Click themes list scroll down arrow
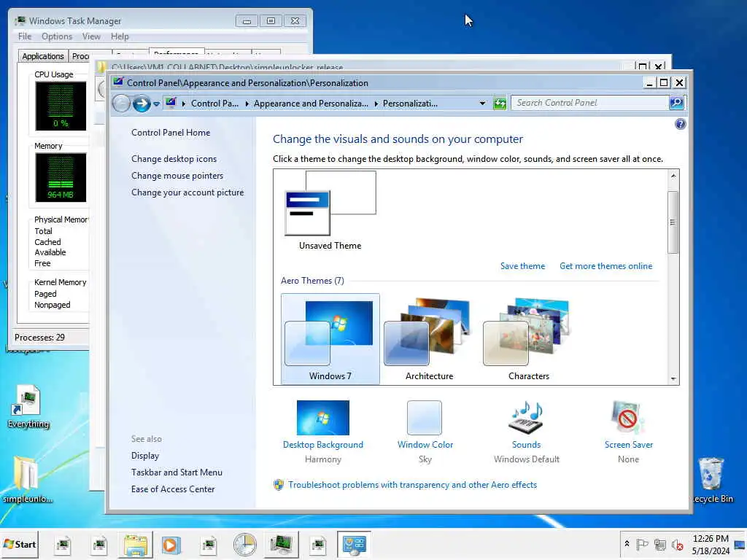747x560 pixels. pyautogui.click(x=673, y=379)
